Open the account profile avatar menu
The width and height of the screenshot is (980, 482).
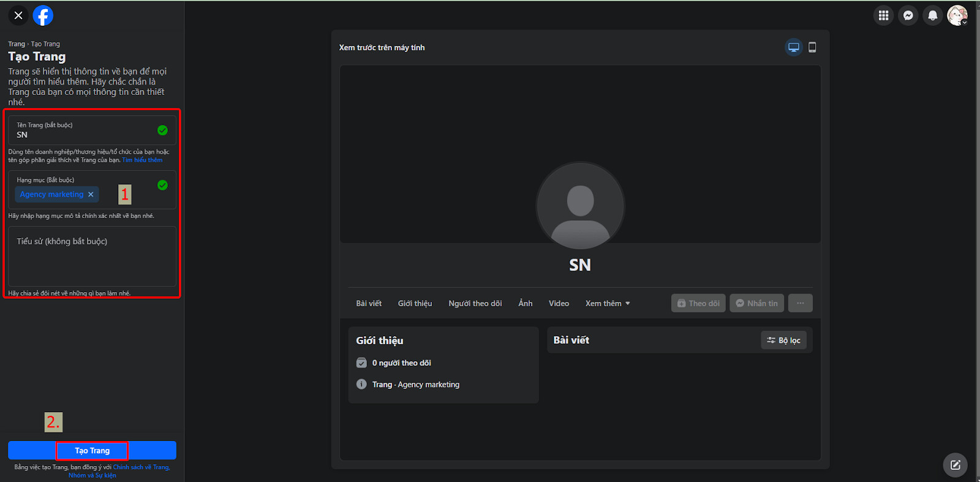point(957,15)
